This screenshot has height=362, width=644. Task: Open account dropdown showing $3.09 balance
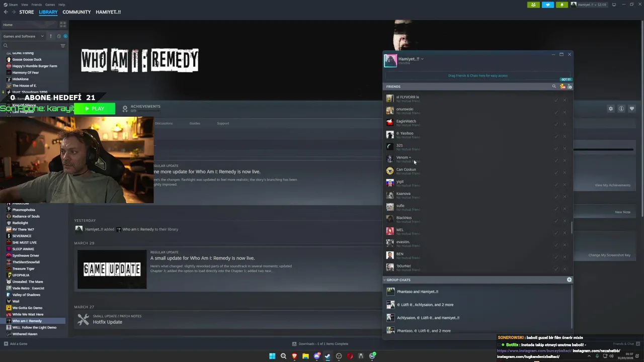tap(589, 5)
